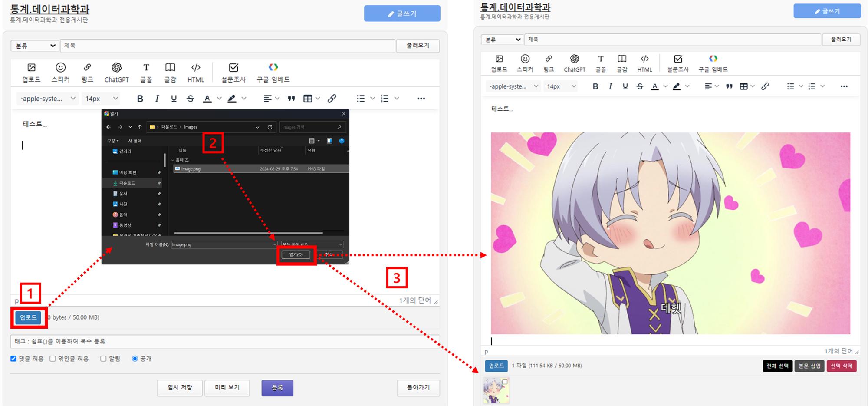This screenshot has width=868, height=406.
Task: Toggle italic in the editor showing the inserted image
Action: (x=610, y=86)
